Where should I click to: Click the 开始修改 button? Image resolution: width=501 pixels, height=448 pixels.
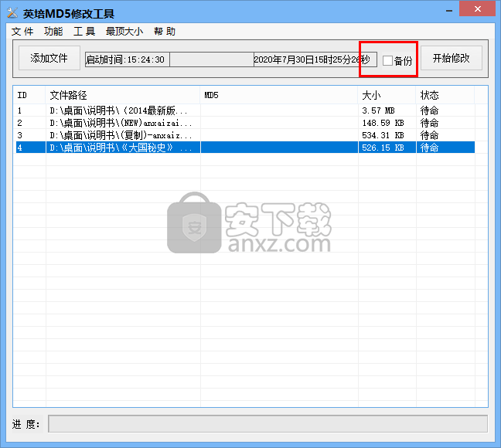coord(452,58)
